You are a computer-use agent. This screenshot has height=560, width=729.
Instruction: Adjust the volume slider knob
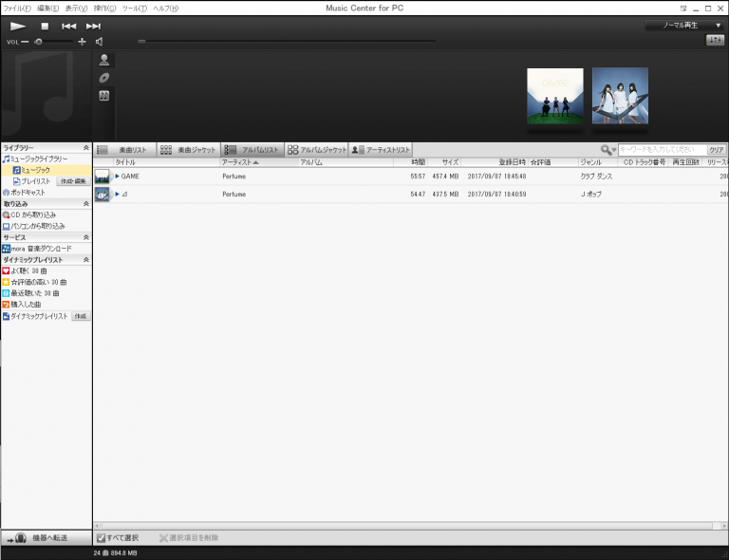39,42
